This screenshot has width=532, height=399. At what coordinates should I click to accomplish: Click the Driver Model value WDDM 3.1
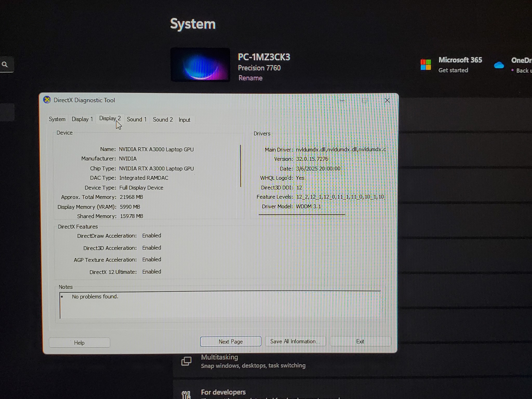[308, 207]
